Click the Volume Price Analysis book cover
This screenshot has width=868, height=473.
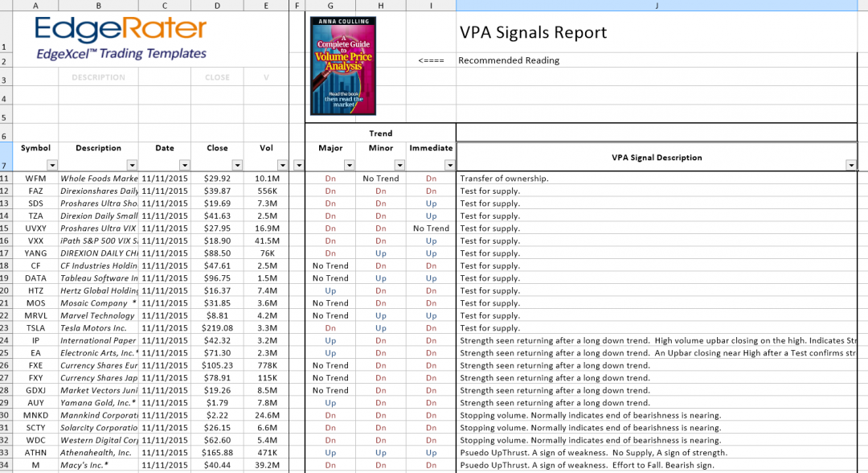[342, 64]
